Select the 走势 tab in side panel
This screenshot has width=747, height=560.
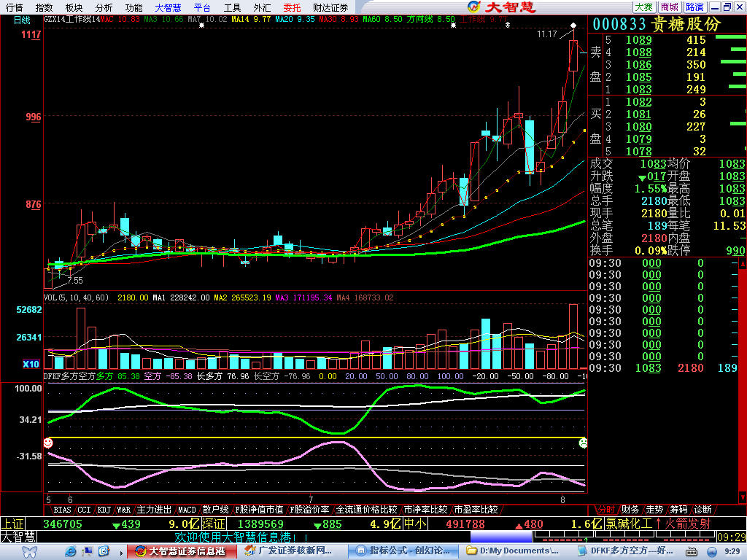click(x=654, y=510)
